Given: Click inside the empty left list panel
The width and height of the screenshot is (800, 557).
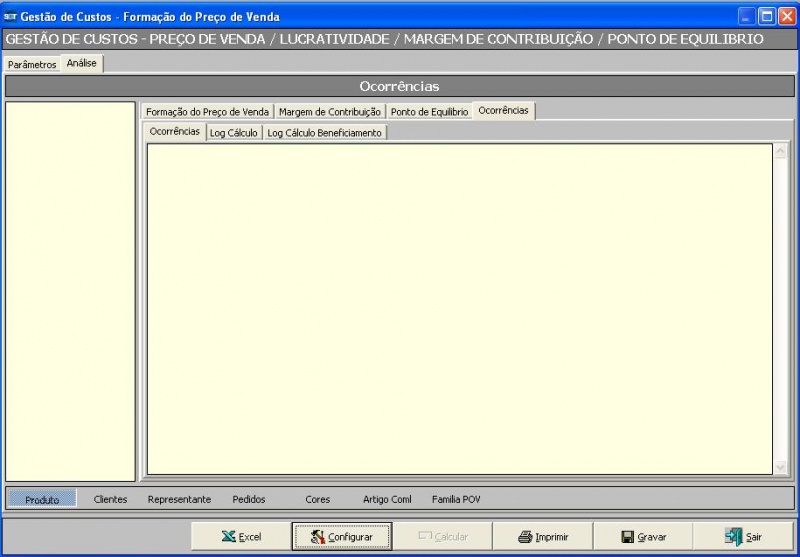Looking at the screenshot, I should pyautogui.click(x=70, y=290).
